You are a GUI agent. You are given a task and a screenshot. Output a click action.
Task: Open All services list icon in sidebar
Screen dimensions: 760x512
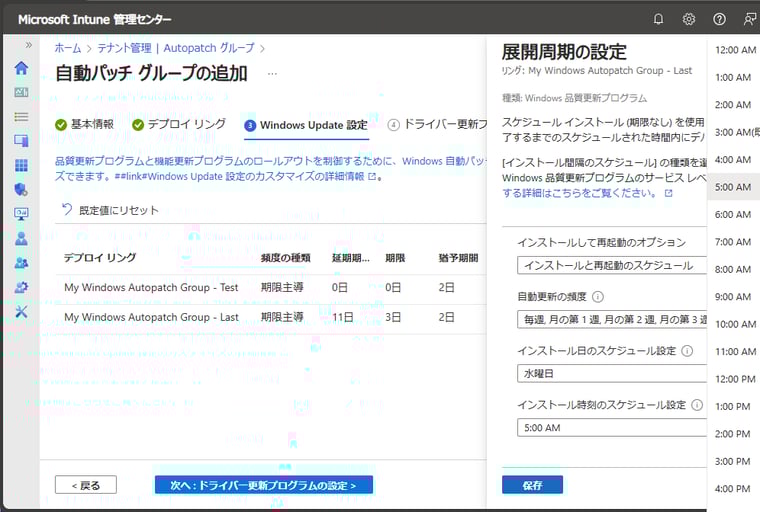pyautogui.click(x=21, y=116)
